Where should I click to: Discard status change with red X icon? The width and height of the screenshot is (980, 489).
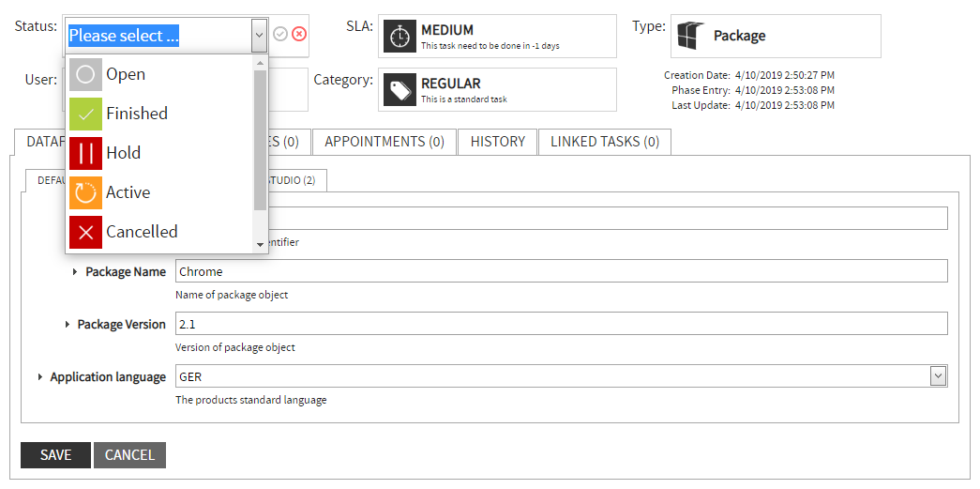coord(299,35)
